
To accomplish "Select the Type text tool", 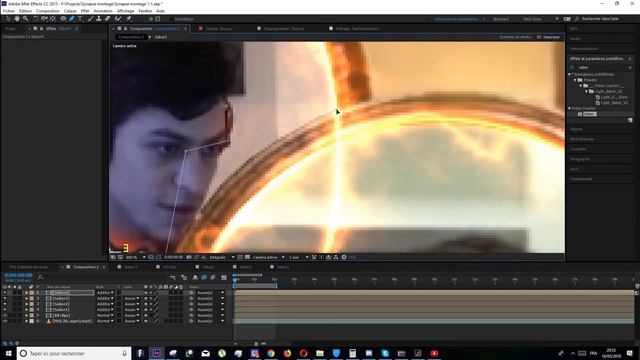I will (80, 19).
